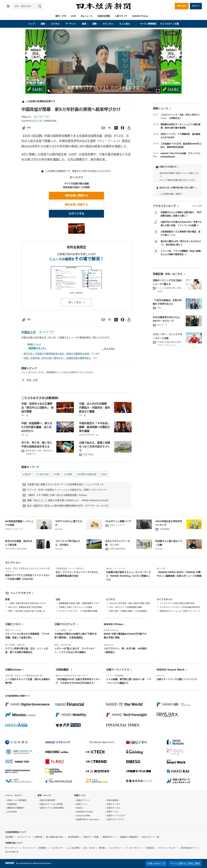Click the note share icon under the headline

(110, 128)
